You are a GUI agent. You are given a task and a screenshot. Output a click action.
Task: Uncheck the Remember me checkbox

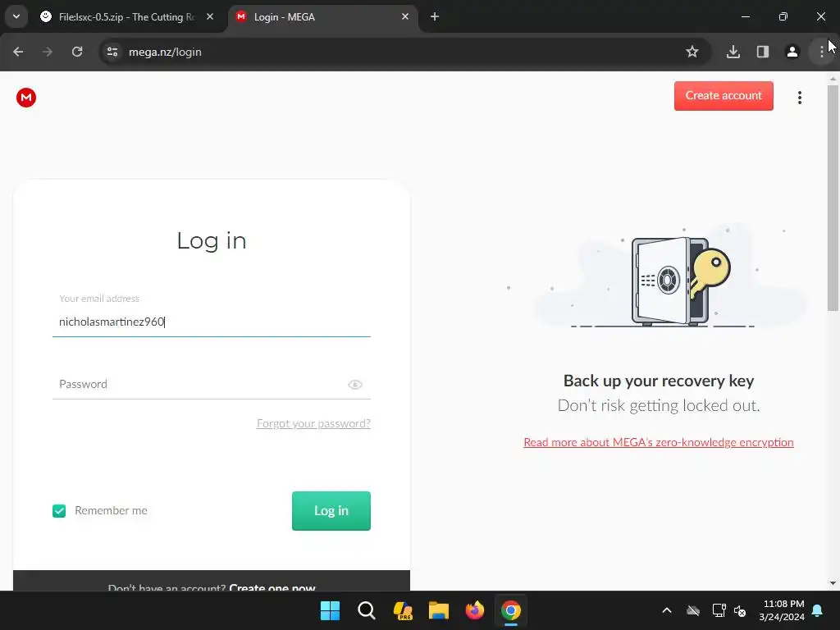59,511
